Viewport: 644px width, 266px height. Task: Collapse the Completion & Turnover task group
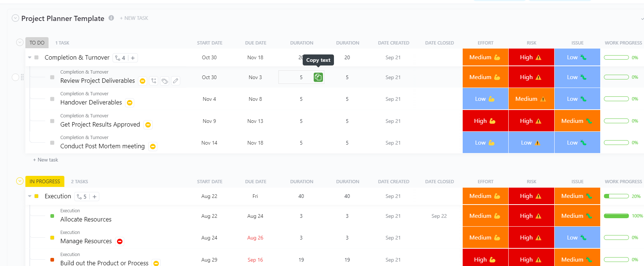pos(29,57)
